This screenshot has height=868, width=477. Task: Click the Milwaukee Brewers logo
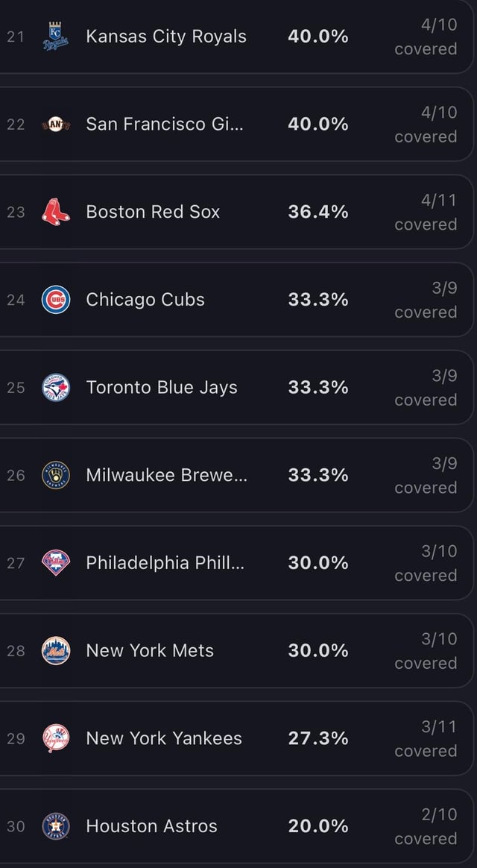56,475
